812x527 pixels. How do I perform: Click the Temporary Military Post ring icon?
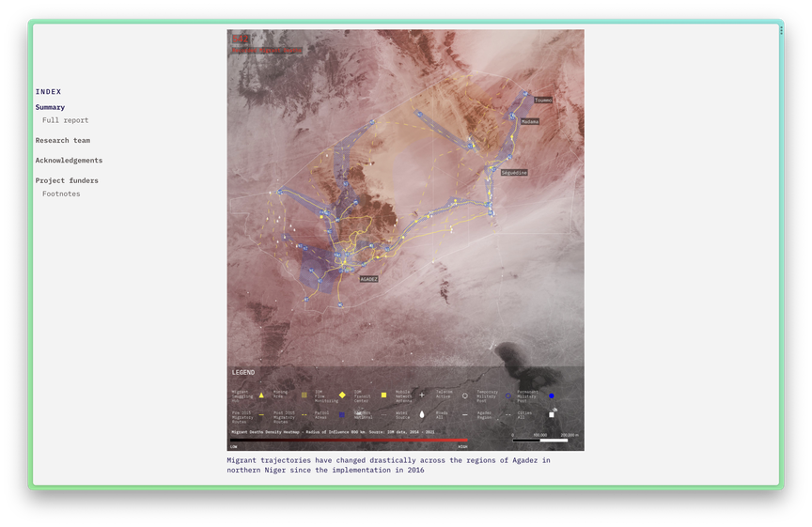coord(508,396)
